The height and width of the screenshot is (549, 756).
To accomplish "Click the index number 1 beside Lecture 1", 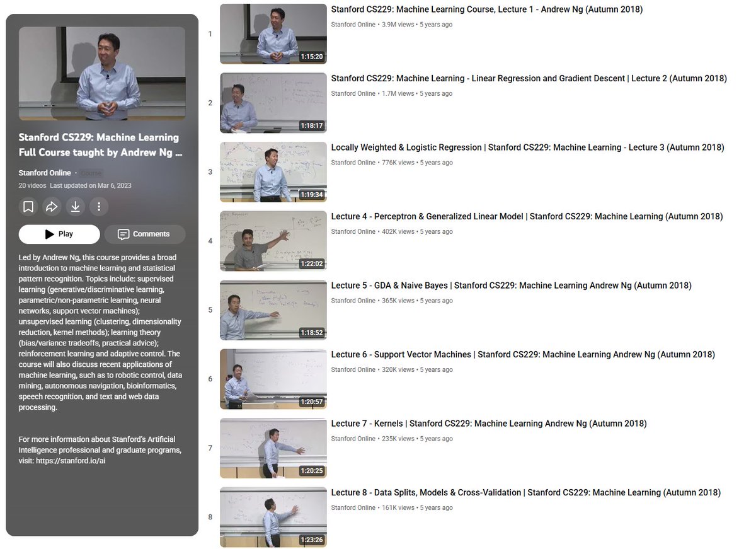I will (x=210, y=34).
